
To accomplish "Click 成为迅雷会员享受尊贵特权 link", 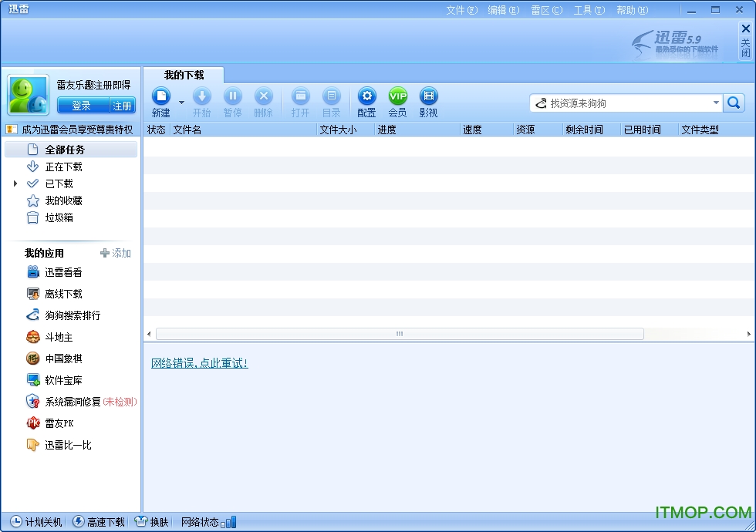I will coord(77,130).
